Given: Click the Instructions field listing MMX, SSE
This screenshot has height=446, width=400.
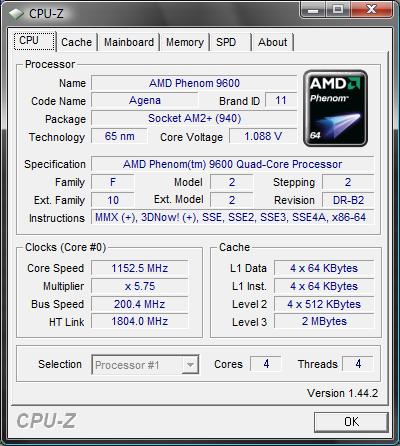Looking at the screenshot, I should 233,217.
